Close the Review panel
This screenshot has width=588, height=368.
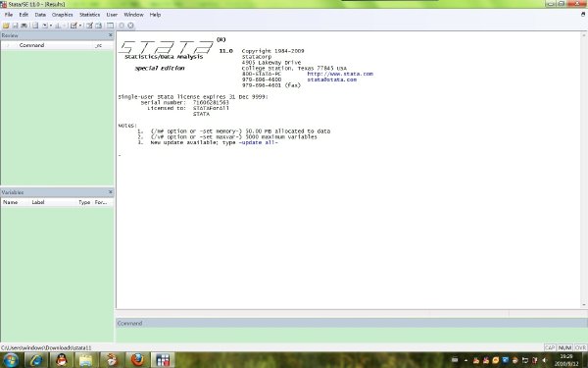(110, 35)
